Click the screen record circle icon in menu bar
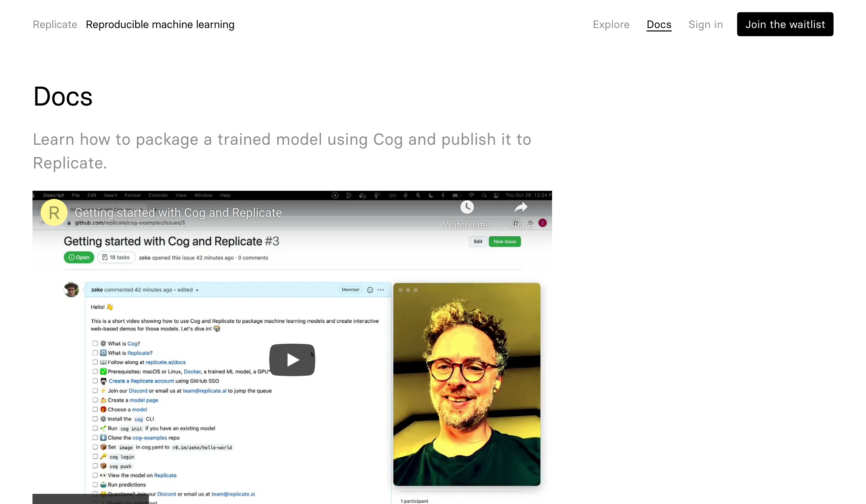Image resolution: width=866 pixels, height=504 pixels. coord(335,195)
